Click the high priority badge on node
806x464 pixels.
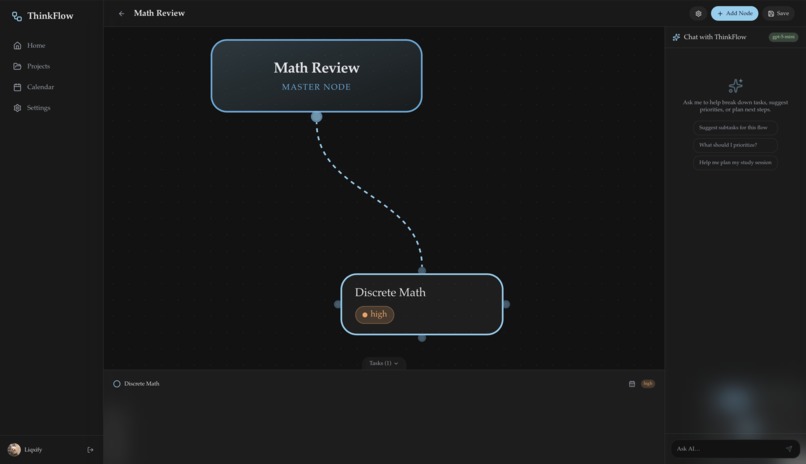(x=375, y=314)
